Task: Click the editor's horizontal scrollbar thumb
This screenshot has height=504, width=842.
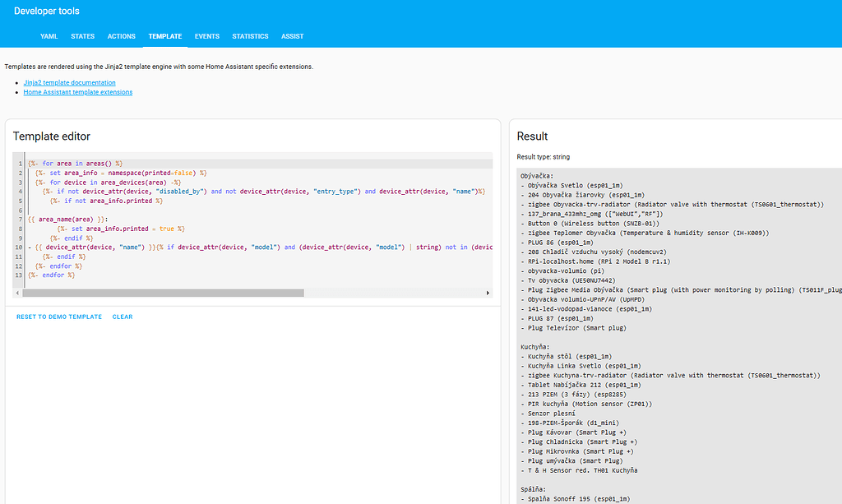Action: coord(164,293)
